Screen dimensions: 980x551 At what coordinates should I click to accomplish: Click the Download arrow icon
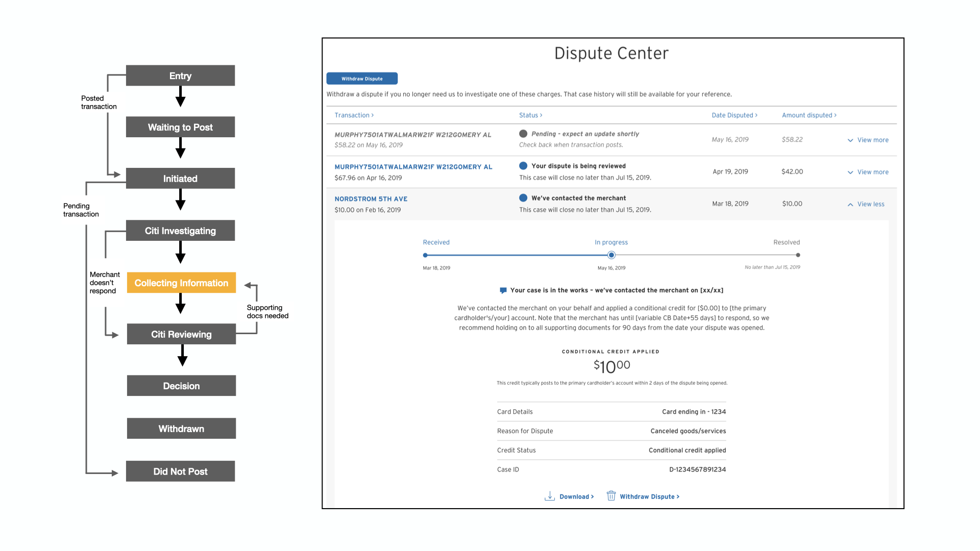pyautogui.click(x=550, y=496)
